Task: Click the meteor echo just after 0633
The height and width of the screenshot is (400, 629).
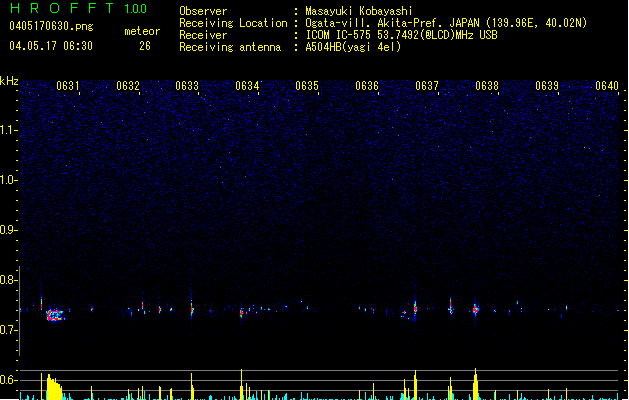Action: (x=192, y=309)
